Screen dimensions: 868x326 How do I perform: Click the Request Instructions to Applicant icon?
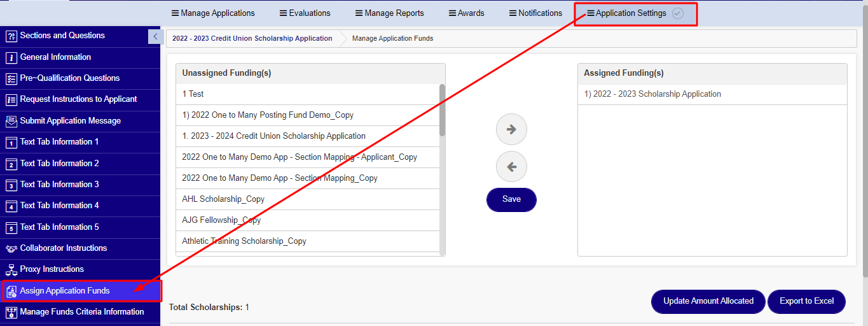tap(11, 99)
